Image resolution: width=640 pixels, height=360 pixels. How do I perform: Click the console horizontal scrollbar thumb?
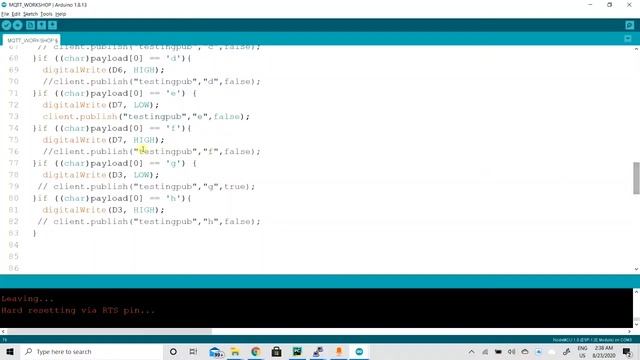pyautogui.click(x=109, y=331)
